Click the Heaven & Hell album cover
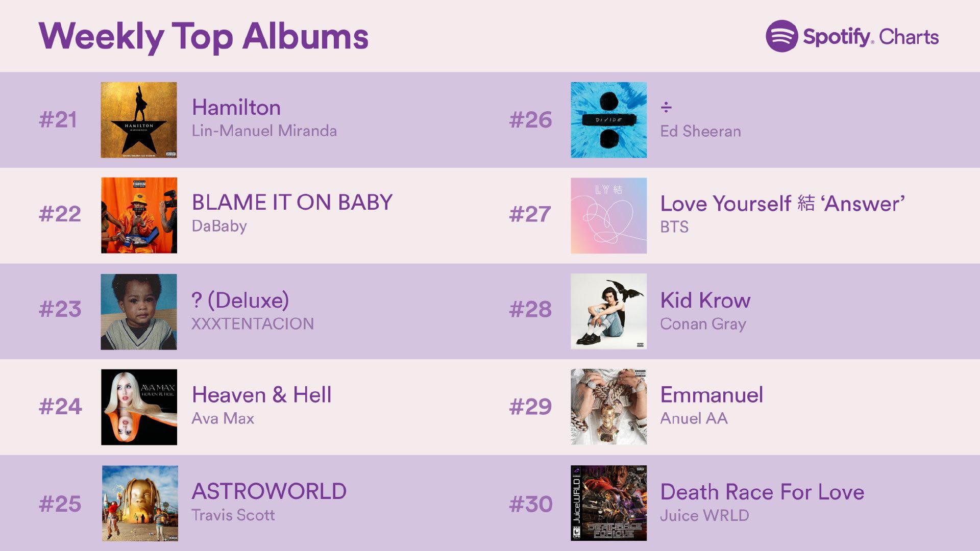Screen dimensions: 980x551 click(139, 407)
